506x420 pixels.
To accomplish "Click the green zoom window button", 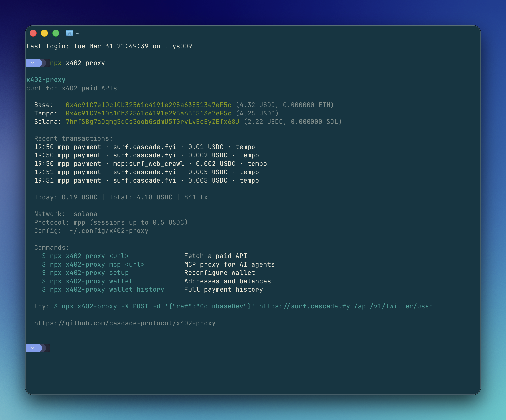I will coord(56,33).
